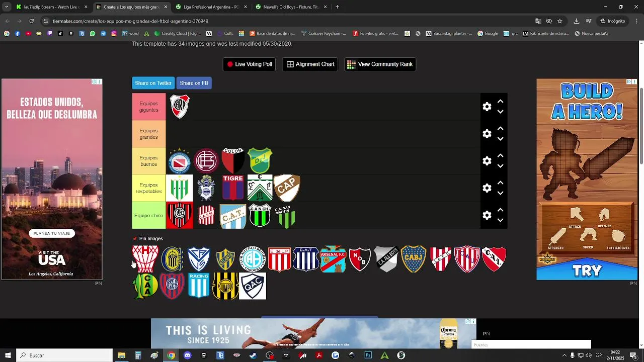Move Equipos grandes row down with arrow
The width and height of the screenshot is (644, 362).
coord(500,139)
